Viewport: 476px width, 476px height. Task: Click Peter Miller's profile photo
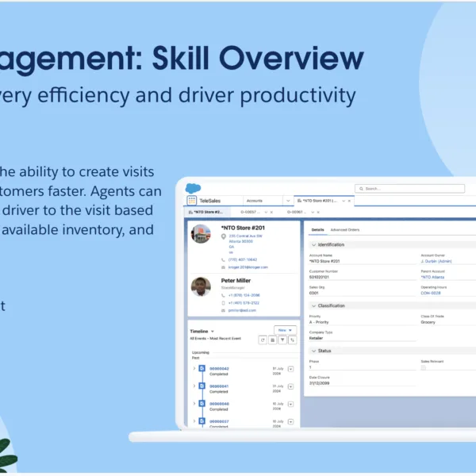201,286
